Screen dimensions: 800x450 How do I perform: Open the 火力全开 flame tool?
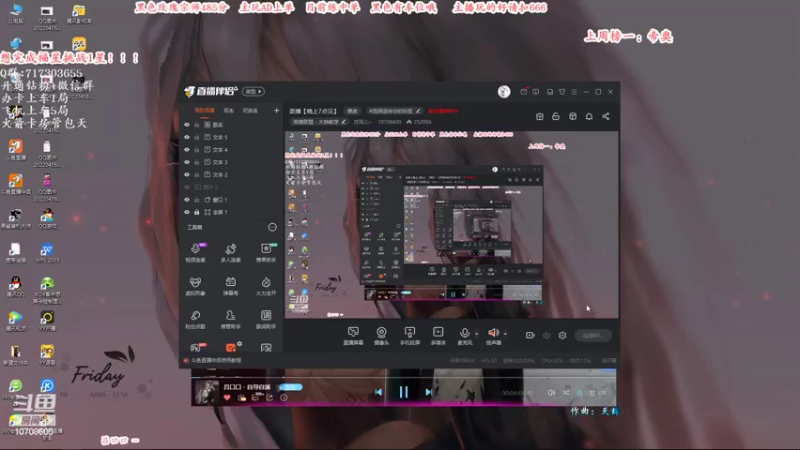point(266,286)
